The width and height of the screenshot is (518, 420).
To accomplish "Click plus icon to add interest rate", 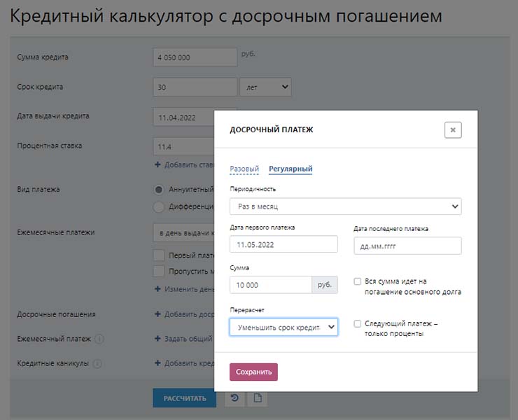I will coord(157,165).
